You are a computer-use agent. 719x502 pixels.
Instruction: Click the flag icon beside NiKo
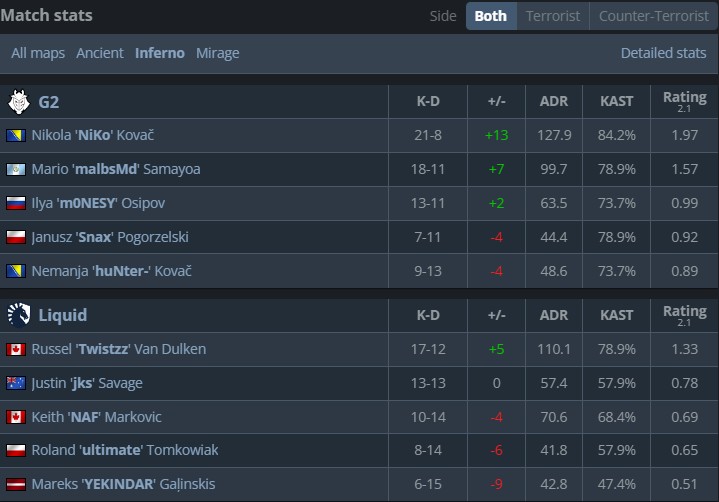coord(16,135)
